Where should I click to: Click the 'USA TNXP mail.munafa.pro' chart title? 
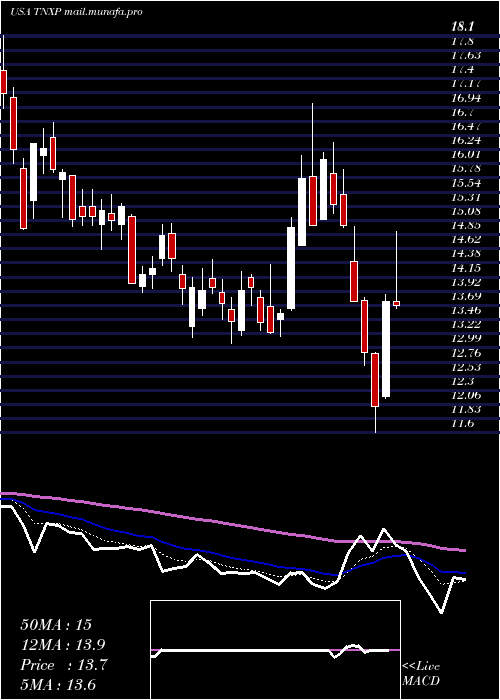[76, 12]
